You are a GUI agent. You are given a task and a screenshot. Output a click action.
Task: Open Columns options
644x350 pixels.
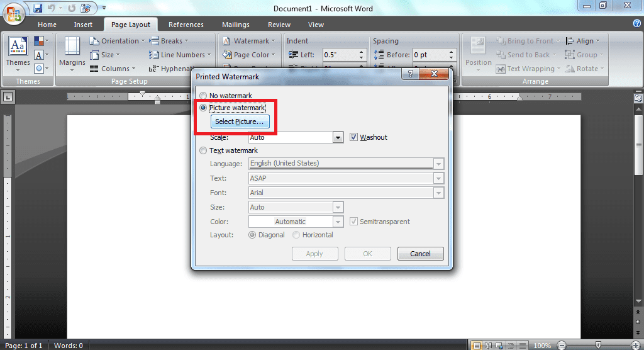(x=113, y=68)
